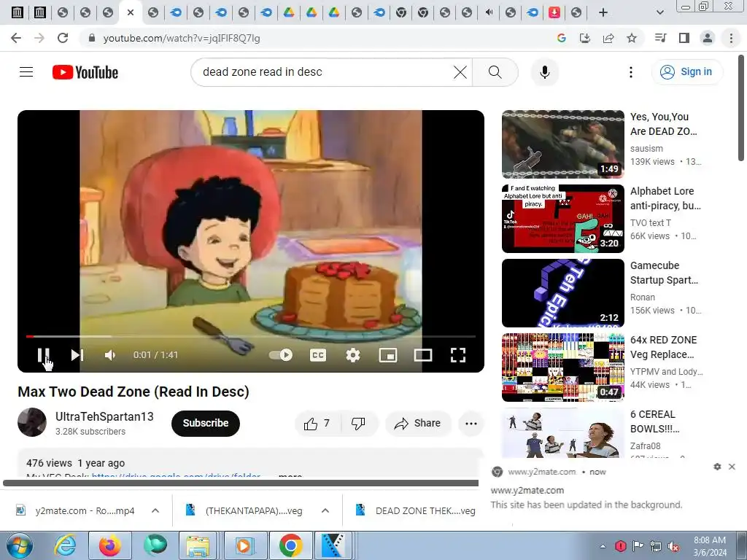Open '6 CEREAL BOWLS!!!' video title

point(654,421)
